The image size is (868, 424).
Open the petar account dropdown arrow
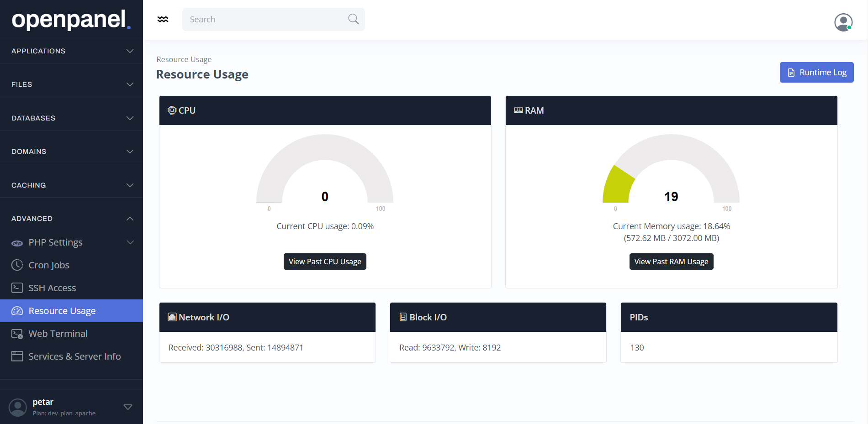pyautogui.click(x=128, y=407)
